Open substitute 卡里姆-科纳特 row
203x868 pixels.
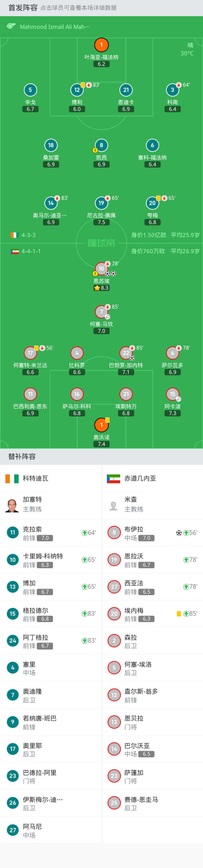(50, 560)
